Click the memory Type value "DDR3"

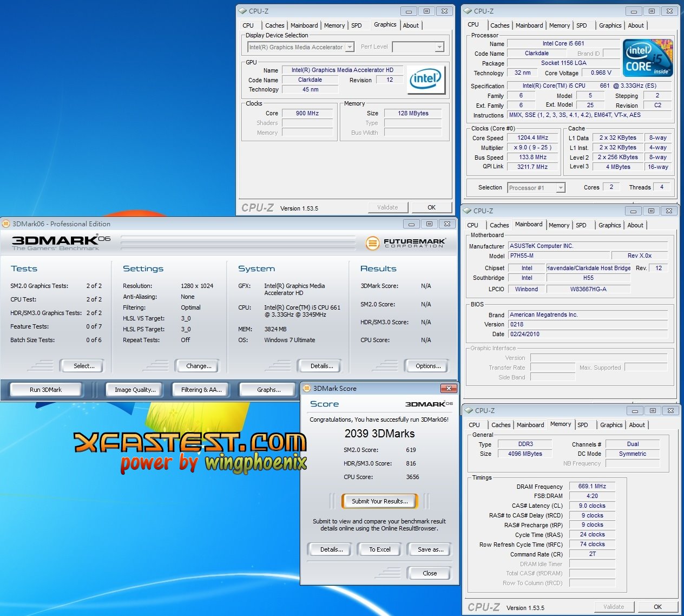[x=525, y=444]
